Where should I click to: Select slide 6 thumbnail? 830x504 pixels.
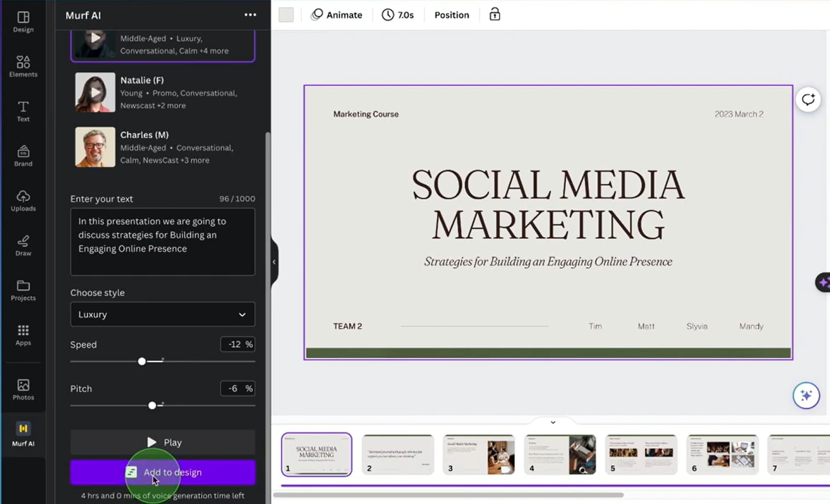(x=723, y=454)
